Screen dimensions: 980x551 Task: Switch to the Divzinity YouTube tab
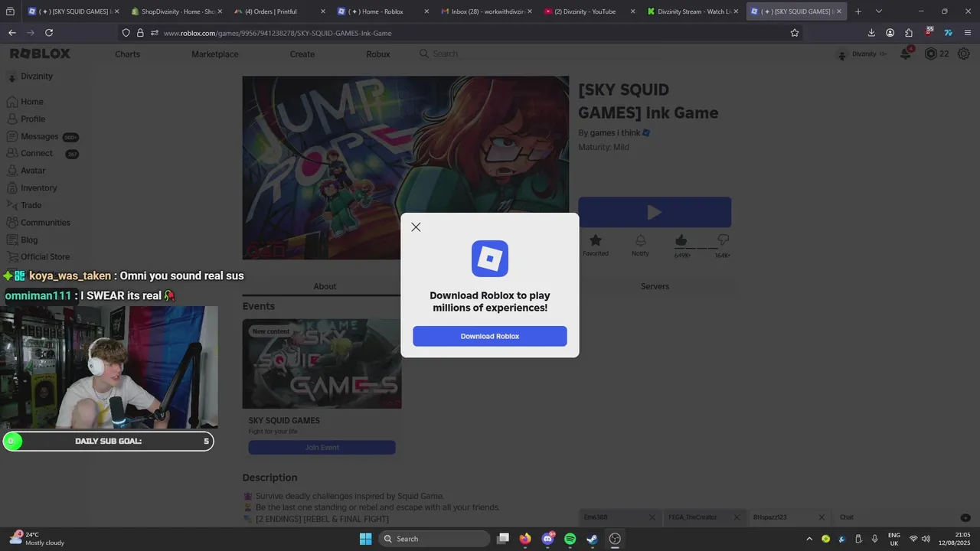click(590, 11)
